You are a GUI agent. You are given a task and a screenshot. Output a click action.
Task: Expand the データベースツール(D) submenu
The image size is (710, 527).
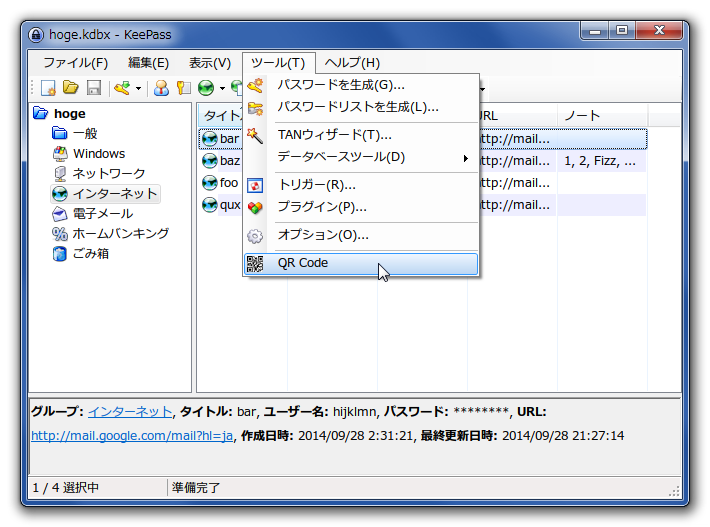click(x=361, y=157)
